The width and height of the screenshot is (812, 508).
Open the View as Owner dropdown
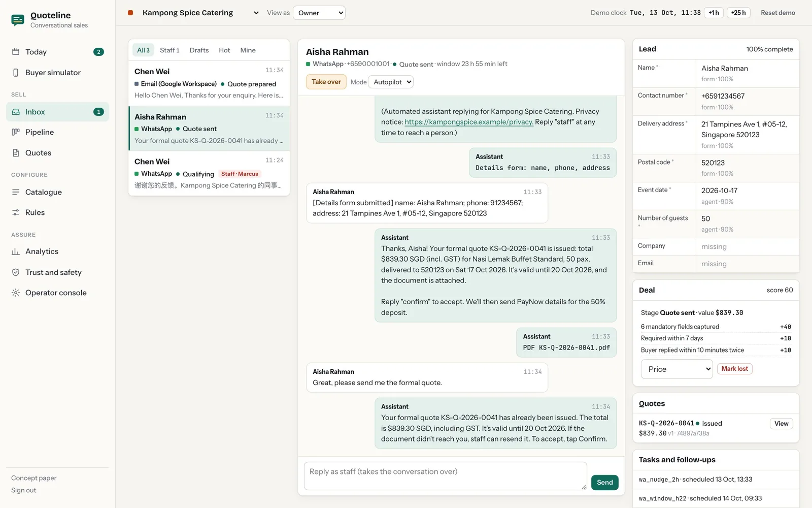319,13
